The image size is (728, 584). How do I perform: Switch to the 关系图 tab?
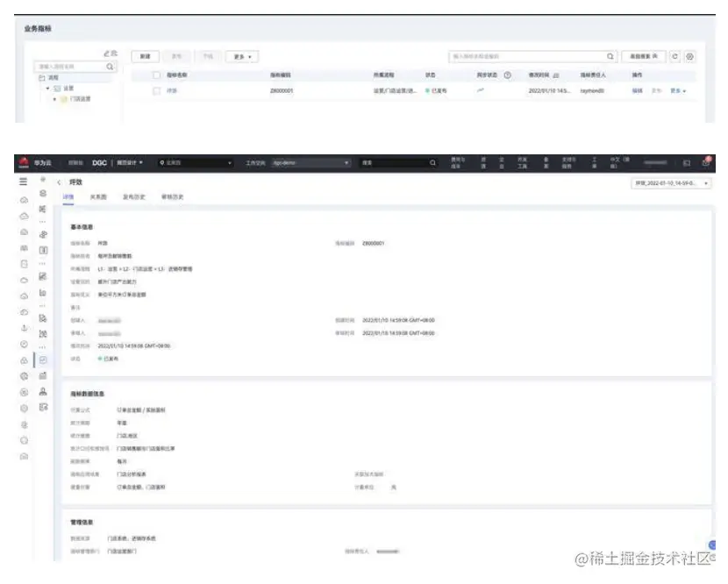(x=98, y=196)
